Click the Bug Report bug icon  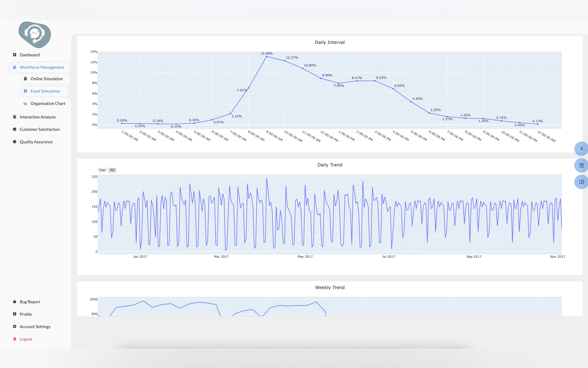coord(15,301)
